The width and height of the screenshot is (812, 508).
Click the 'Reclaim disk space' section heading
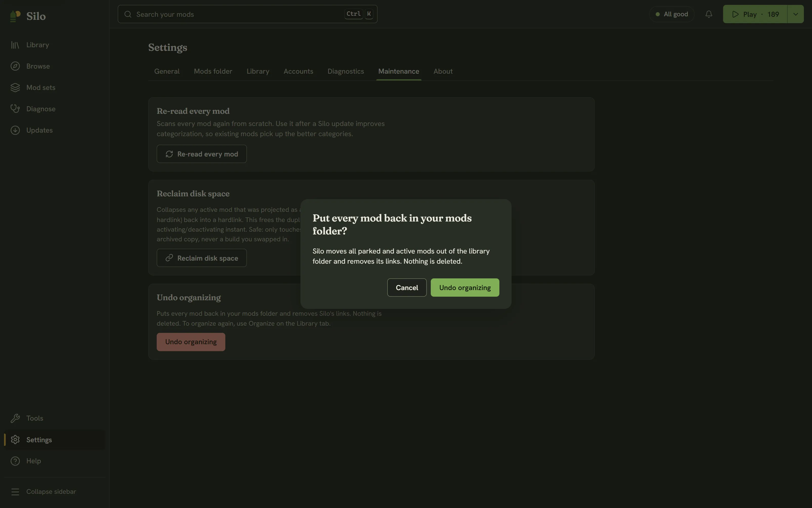193,194
